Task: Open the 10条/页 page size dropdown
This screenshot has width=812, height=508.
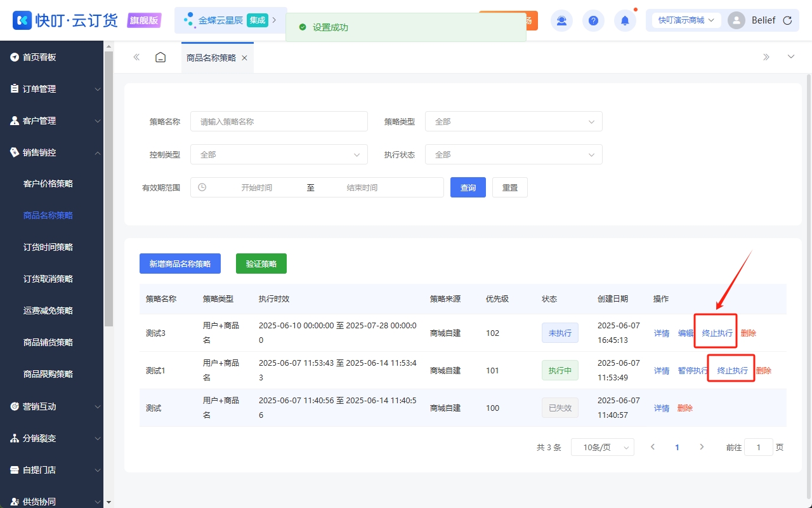Action: click(x=603, y=447)
